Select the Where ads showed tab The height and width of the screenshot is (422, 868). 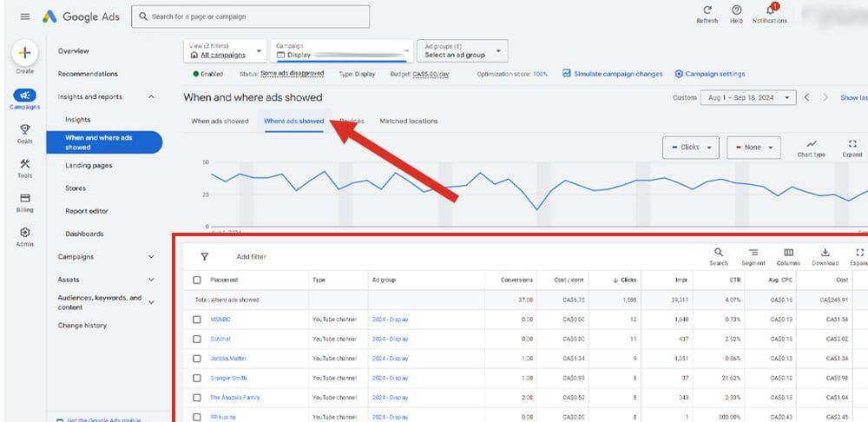294,121
